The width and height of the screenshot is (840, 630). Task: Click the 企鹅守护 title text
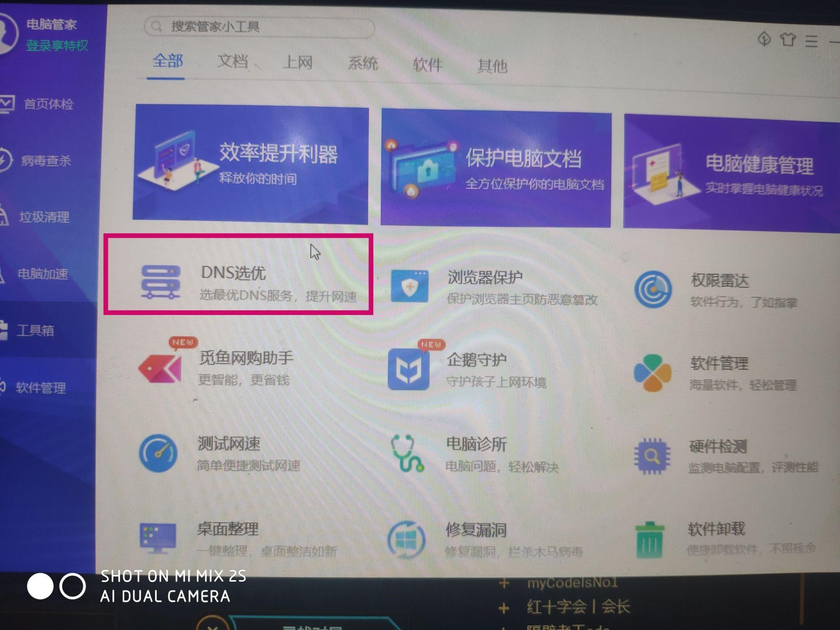[x=477, y=360]
